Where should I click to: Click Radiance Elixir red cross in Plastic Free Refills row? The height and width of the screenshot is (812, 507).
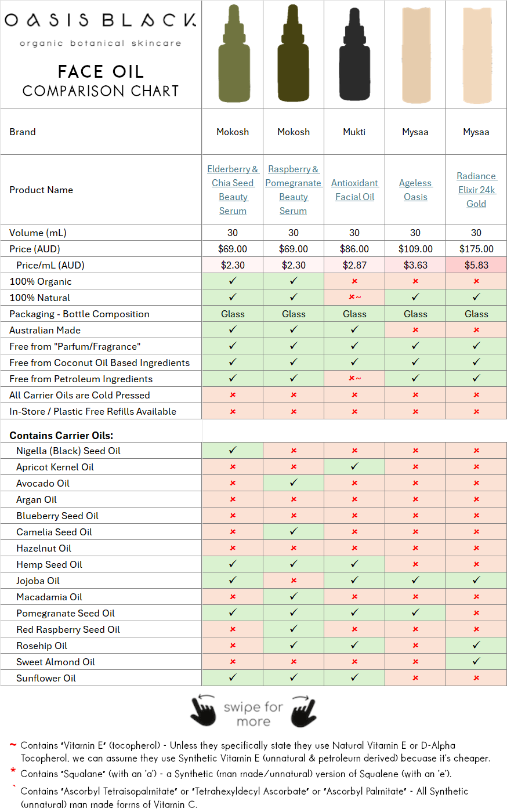pyautogui.click(x=476, y=411)
